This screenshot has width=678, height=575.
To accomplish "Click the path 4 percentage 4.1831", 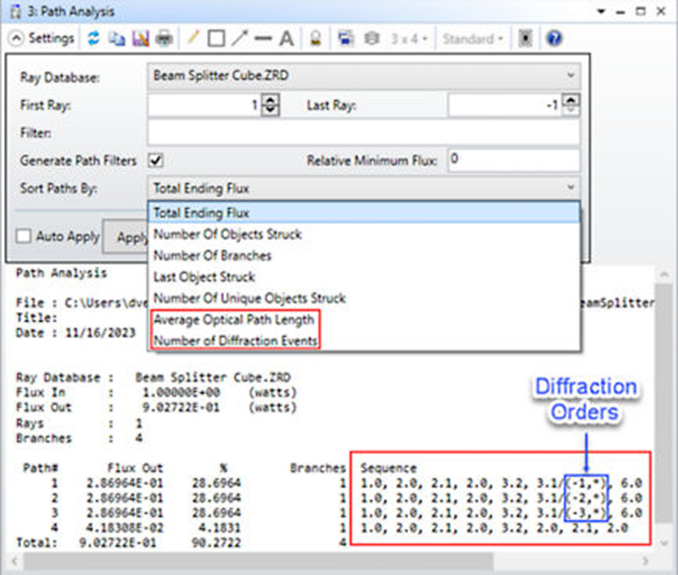I will tap(220, 528).
